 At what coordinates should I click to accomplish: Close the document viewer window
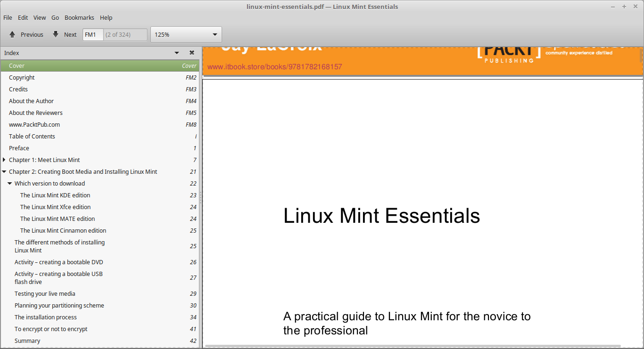[636, 7]
